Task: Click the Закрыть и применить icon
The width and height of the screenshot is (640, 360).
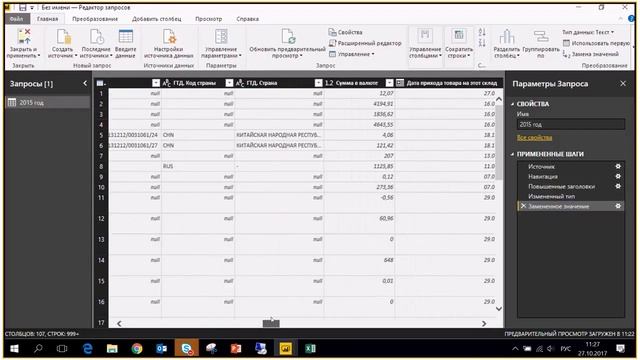Action: (24, 36)
